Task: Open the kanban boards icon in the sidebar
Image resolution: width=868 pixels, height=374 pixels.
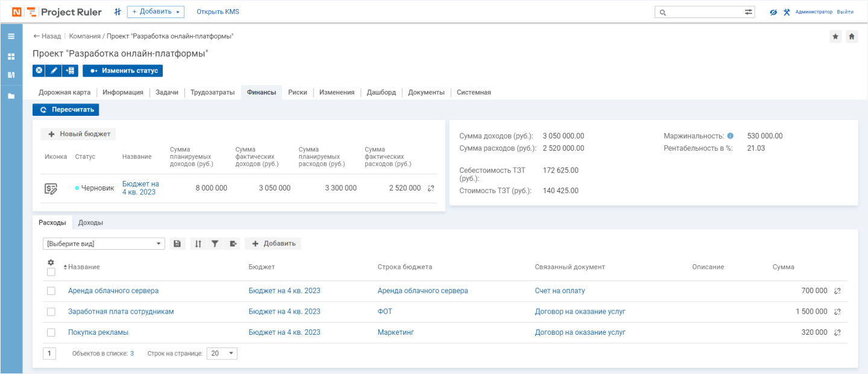Action: click(11, 75)
